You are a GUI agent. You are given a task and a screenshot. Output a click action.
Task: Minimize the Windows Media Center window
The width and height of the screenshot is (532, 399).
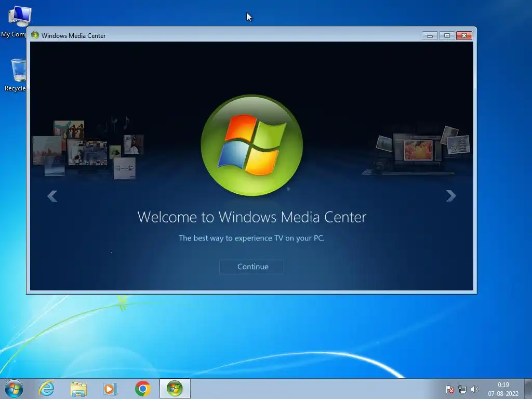point(430,36)
